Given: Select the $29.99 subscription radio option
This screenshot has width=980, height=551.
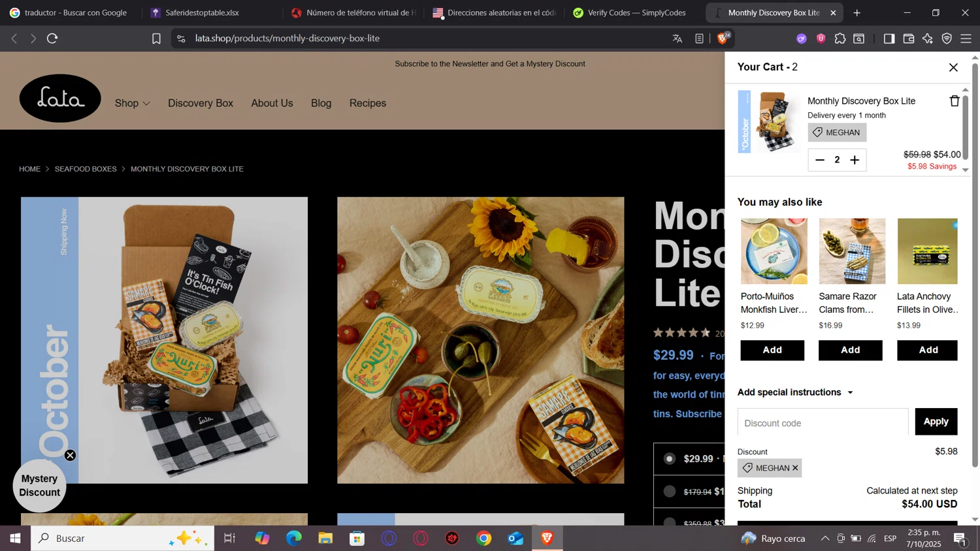Looking at the screenshot, I should pyautogui.click(x=670, y=459).
